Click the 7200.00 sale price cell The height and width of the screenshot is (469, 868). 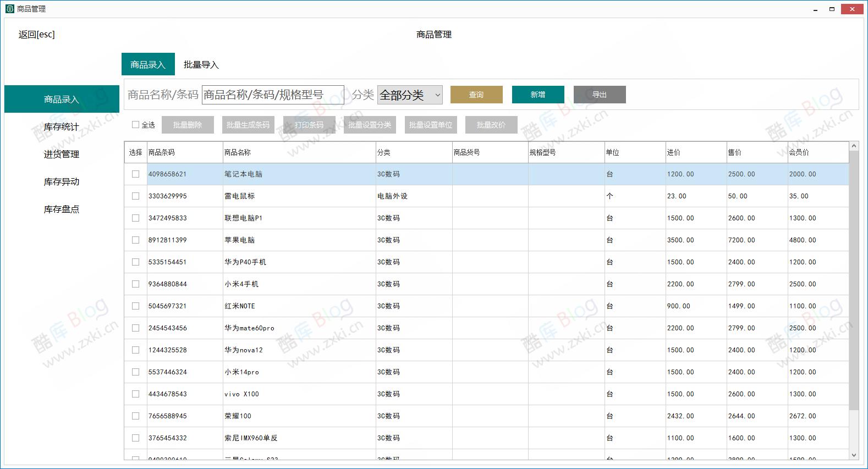point(757,240)
